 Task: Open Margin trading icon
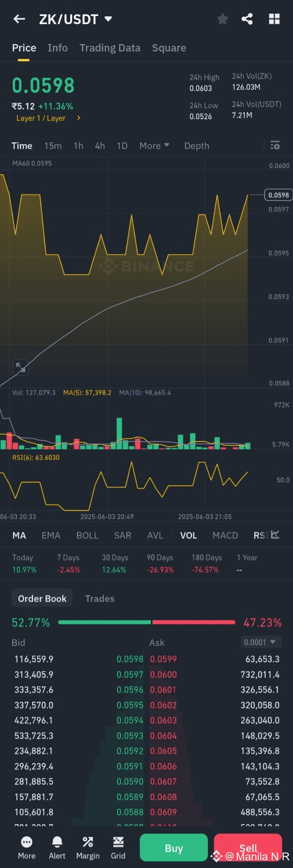point(88,847)
